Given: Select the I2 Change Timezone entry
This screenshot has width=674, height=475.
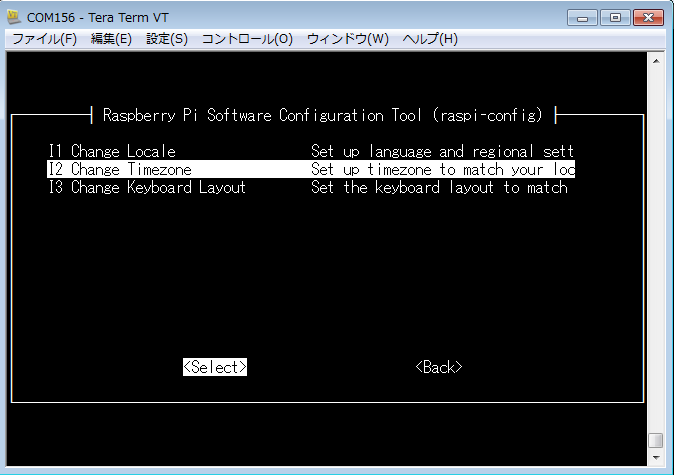Looking at the screenshot, I should pyautogui.click(x=311, y=169).
